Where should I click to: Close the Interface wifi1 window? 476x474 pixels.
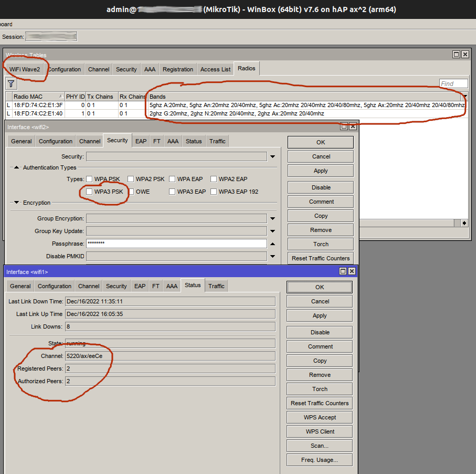click(x=352, y=271)
